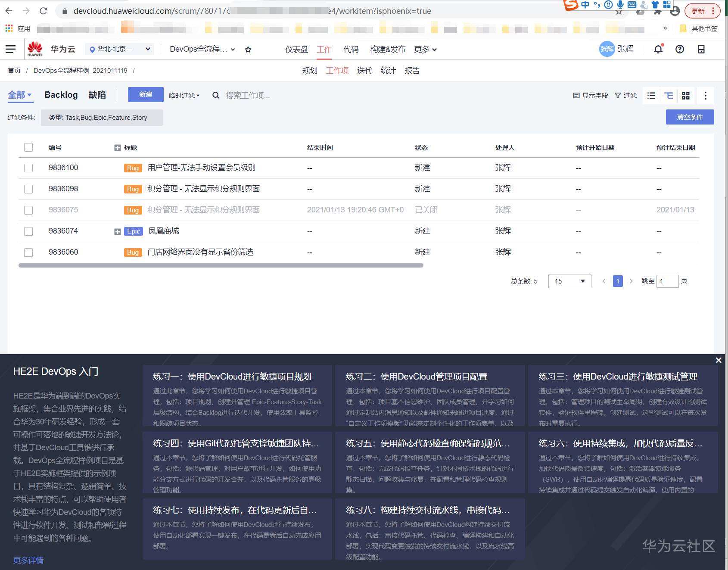Open the work item more options menu
This screenshot has width=728, height=570.
click(706, 96)
